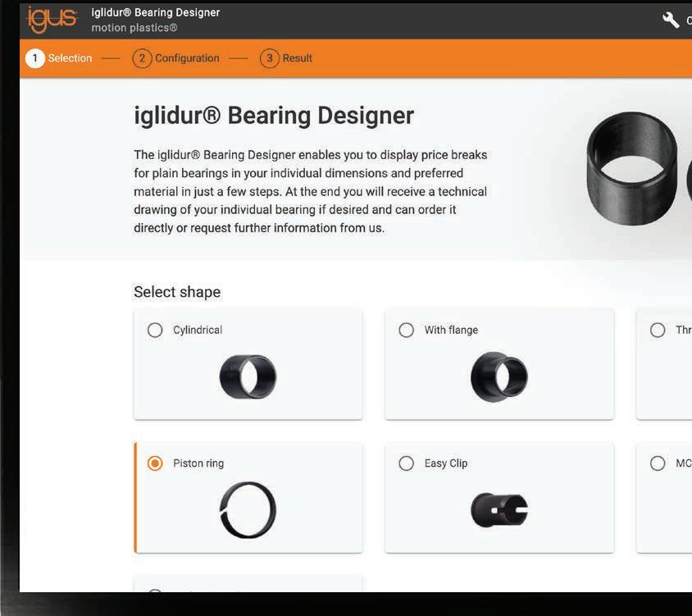This screenshot has width=692, height=616.
Task: Click the 'motion plastics®' tagline
Action: [134, 28]
